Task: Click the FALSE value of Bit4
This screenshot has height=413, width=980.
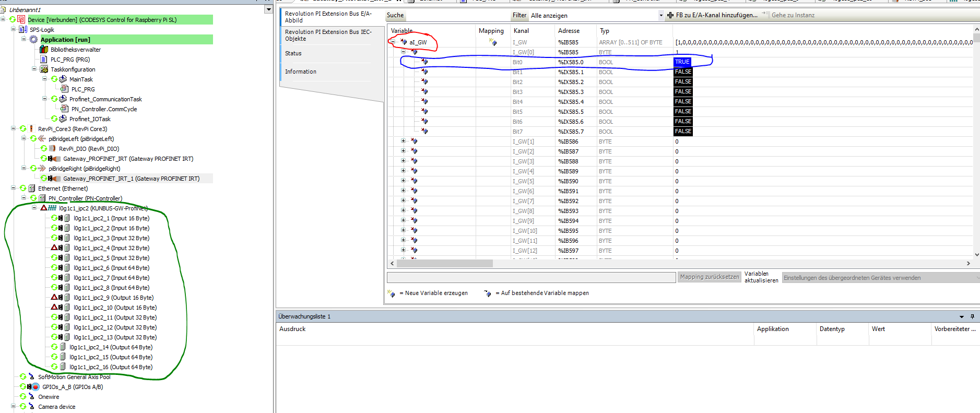Action: coord(683,101)
